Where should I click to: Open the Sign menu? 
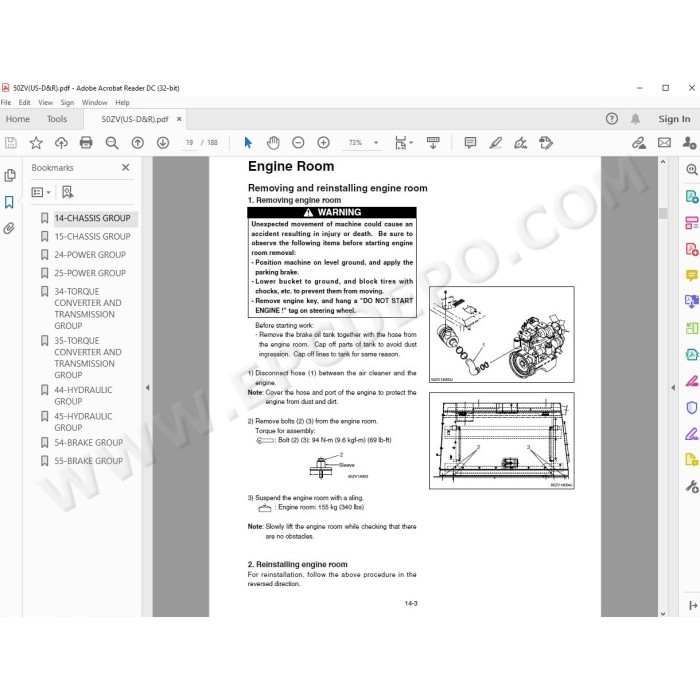click(x=67, y=103)
